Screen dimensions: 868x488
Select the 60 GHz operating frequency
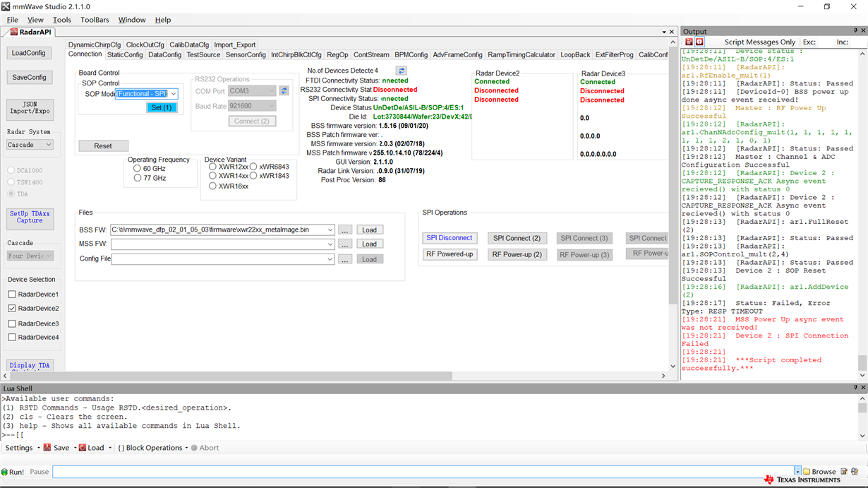tap(138, 169)
